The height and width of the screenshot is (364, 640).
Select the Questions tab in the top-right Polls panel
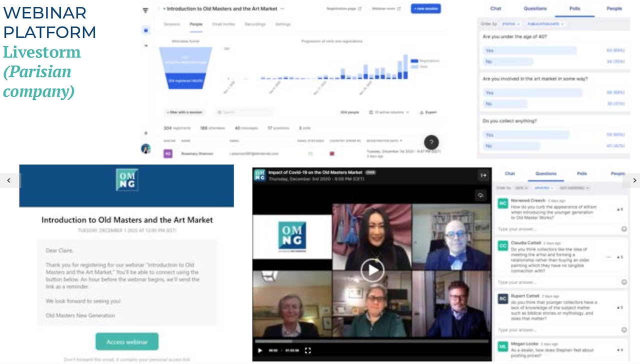tap(535, 8)
